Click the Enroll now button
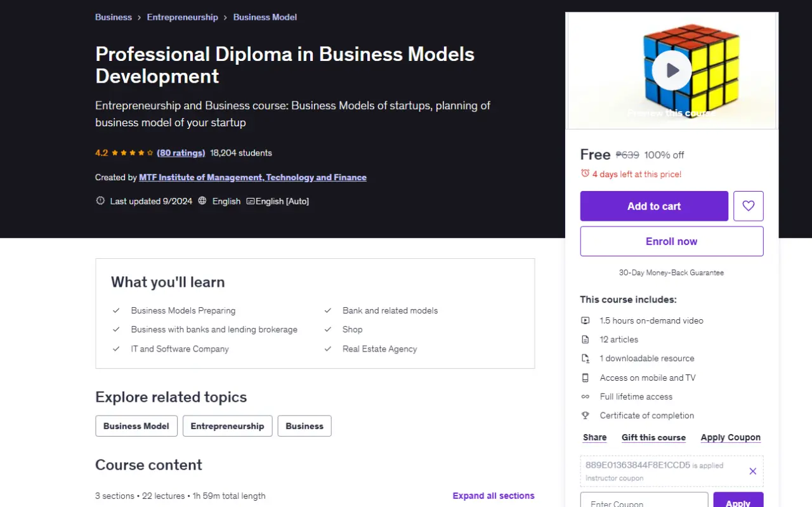The width and height of the screenshot is (812, 507). 672,241
